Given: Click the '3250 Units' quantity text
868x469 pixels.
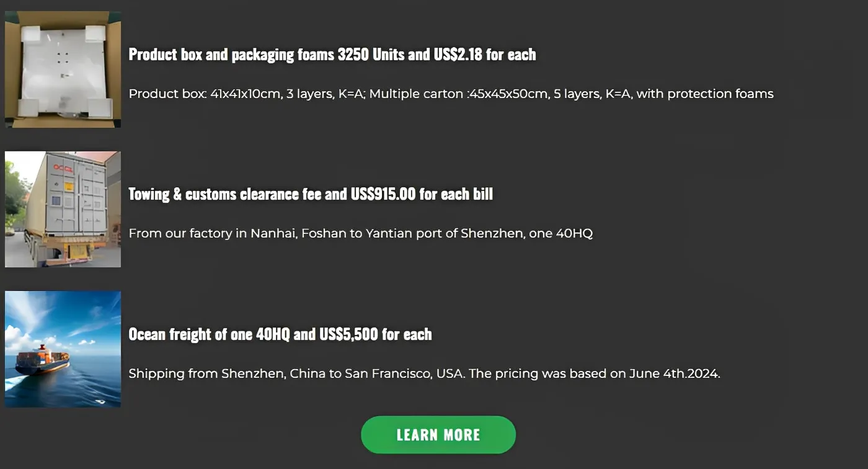Looking at the screenshot, I should (370, 55).
